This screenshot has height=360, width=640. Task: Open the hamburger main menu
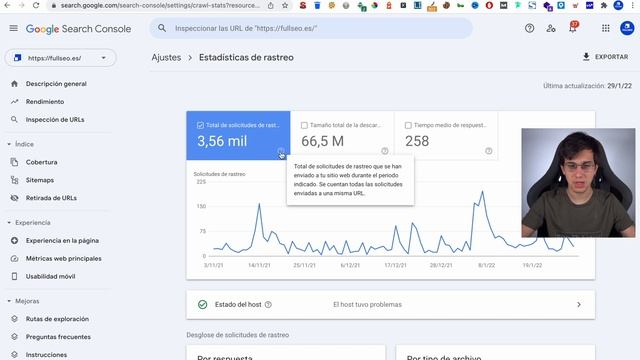pyautogui.click(x=13, y=28)
